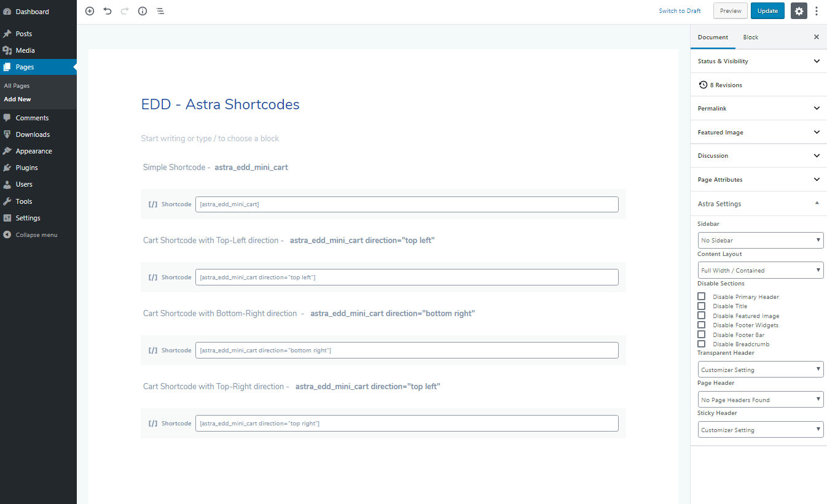Click the 'Start writing or type /' placeholder
This screenshot has width=827, height=504.
pos(210,138)
